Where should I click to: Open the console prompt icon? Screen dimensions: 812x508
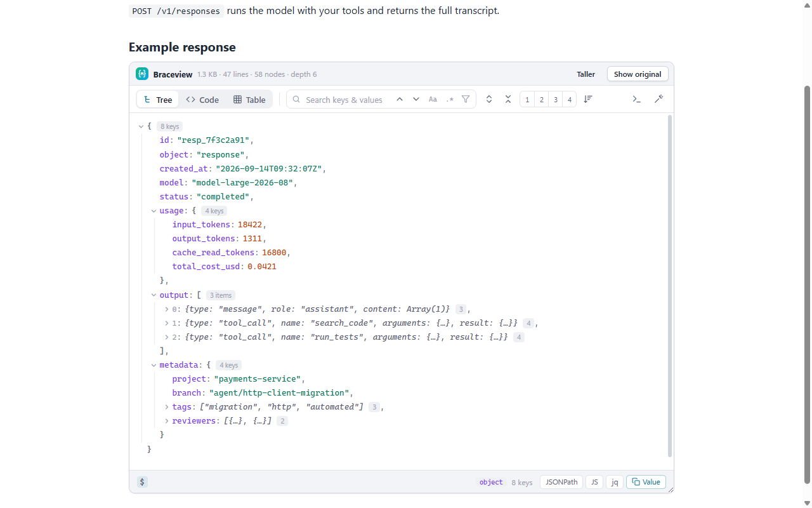(x=636, y=99)
